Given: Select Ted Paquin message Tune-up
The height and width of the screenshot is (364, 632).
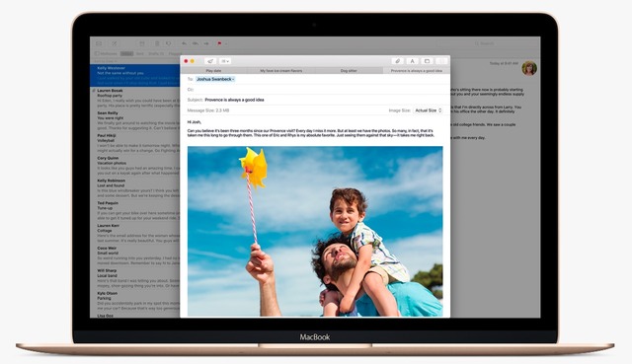Looking at the screenshot, I should coord(134,210).
